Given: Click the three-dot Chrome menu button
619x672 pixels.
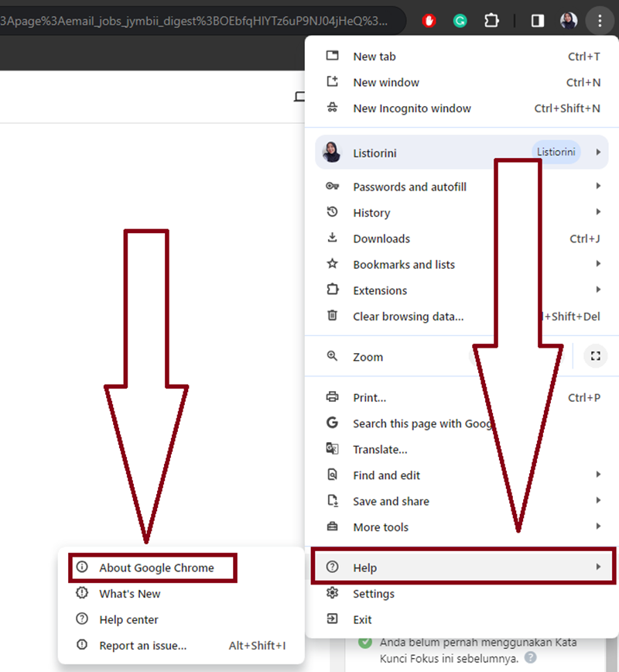Looking at the screenshot, I should point(600,21).
